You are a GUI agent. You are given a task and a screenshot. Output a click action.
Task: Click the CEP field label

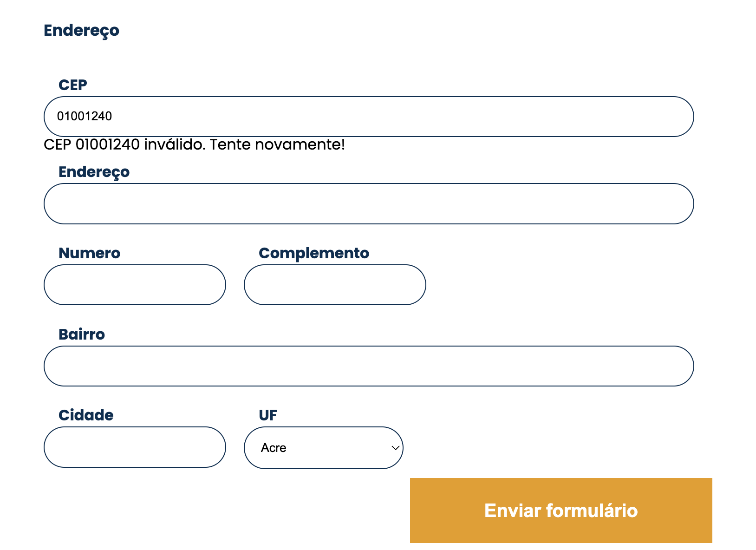(73, 85)
